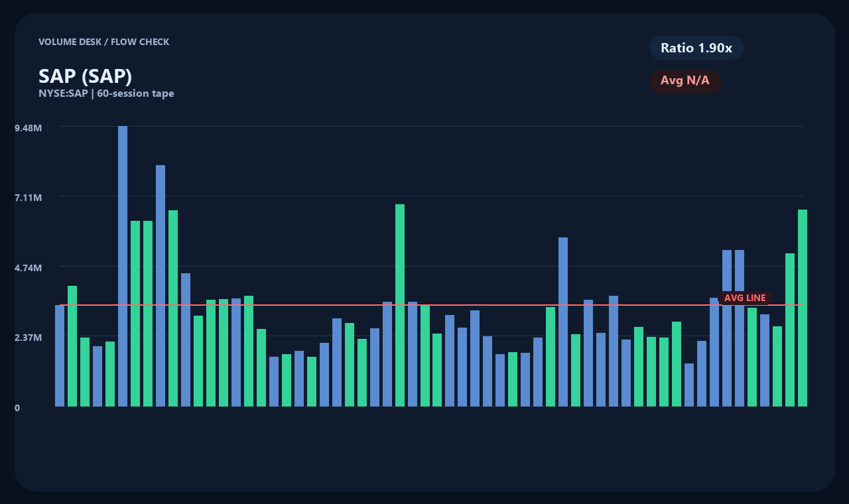Select the 7.11M axis label
This screenshot has width=849, height=504.
[x=27, y=198]
